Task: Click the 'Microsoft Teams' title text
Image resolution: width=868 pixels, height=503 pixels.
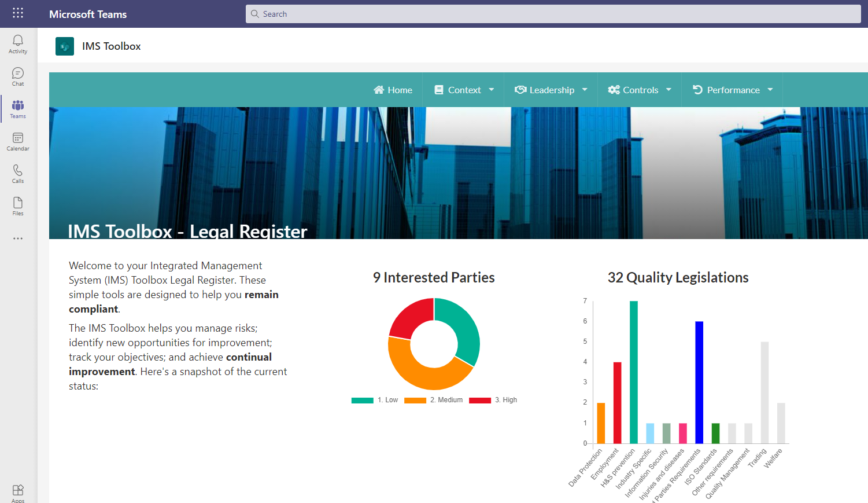Action: pyautogui.click(x=88, y=14)
